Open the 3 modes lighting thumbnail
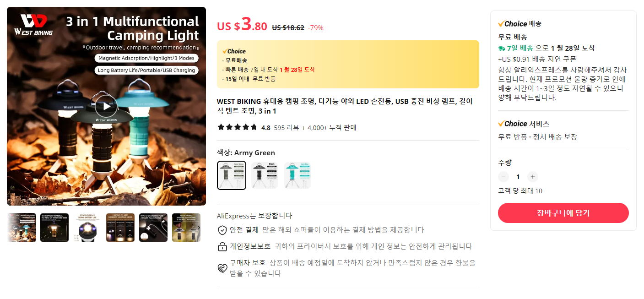The height and width of the screenshot is (299, 644). click(x=120, y=228)
